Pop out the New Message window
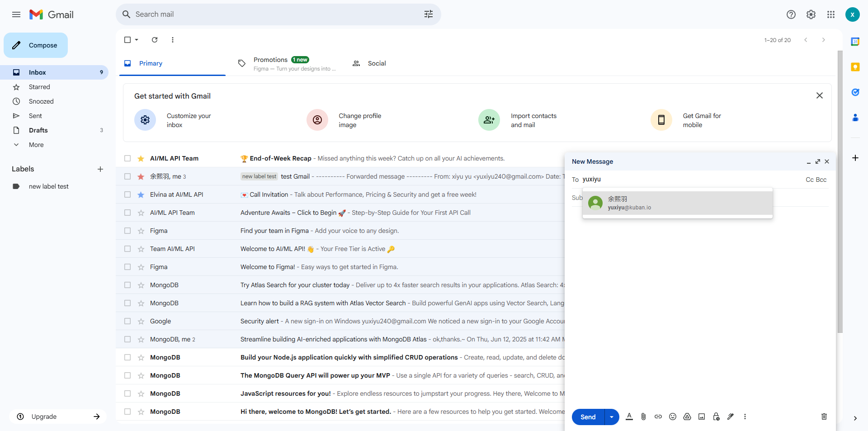 [x=818, y=161]
